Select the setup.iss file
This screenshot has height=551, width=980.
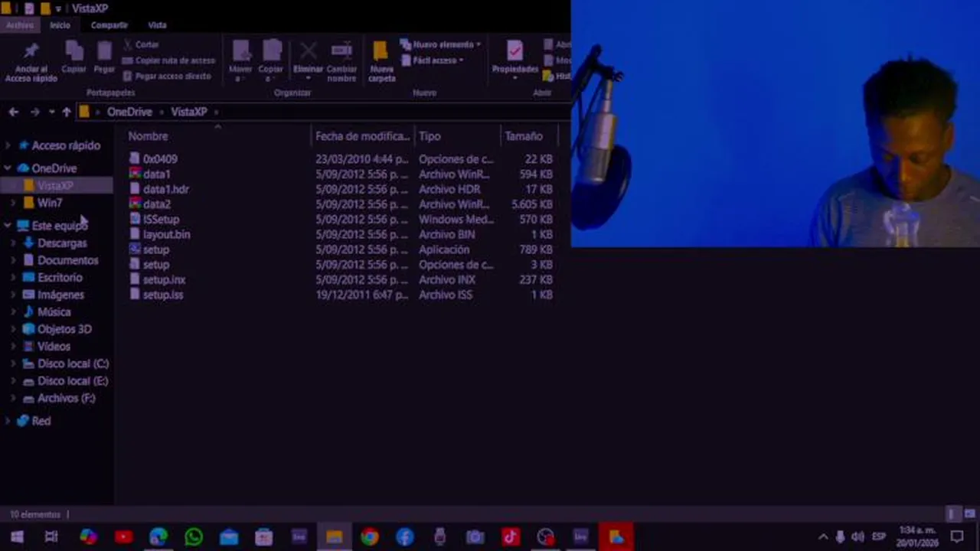point(162,295)
